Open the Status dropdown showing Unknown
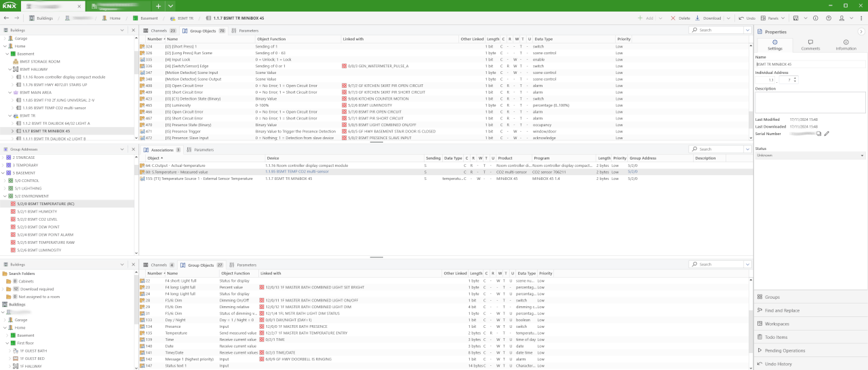 pyautogui.click(x=810, y=155)
